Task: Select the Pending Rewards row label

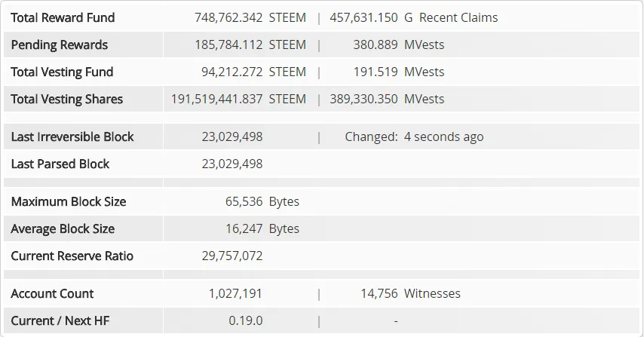Action: (59, 44)
